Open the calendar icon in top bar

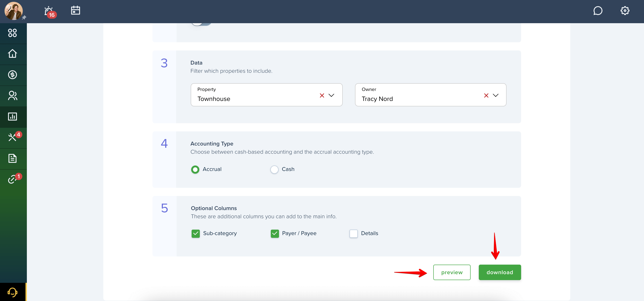76,10
